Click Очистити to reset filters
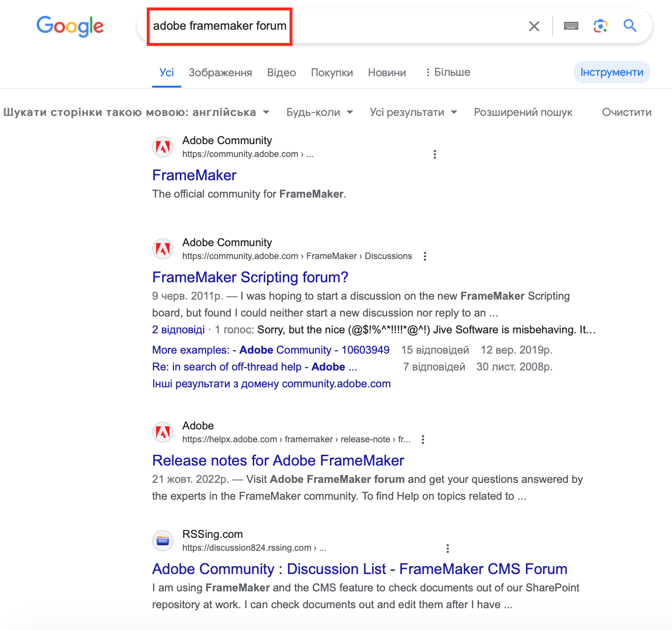Screen dimensions: 672x630 point(627,112)
